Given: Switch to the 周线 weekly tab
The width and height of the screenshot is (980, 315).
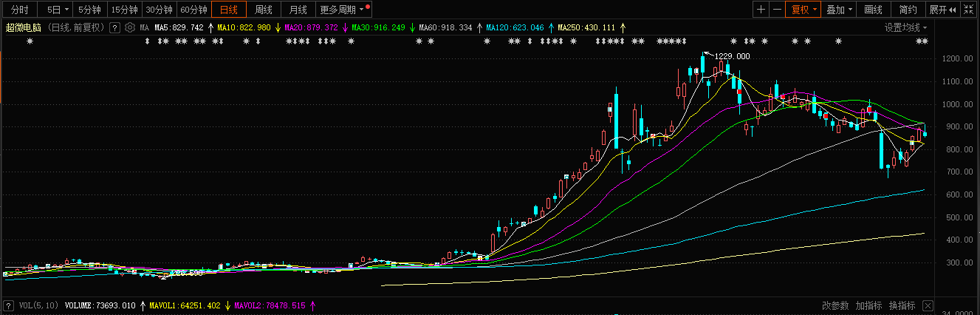Looking at the screenshot, I should pyautogui.click(x=264, y=10).
